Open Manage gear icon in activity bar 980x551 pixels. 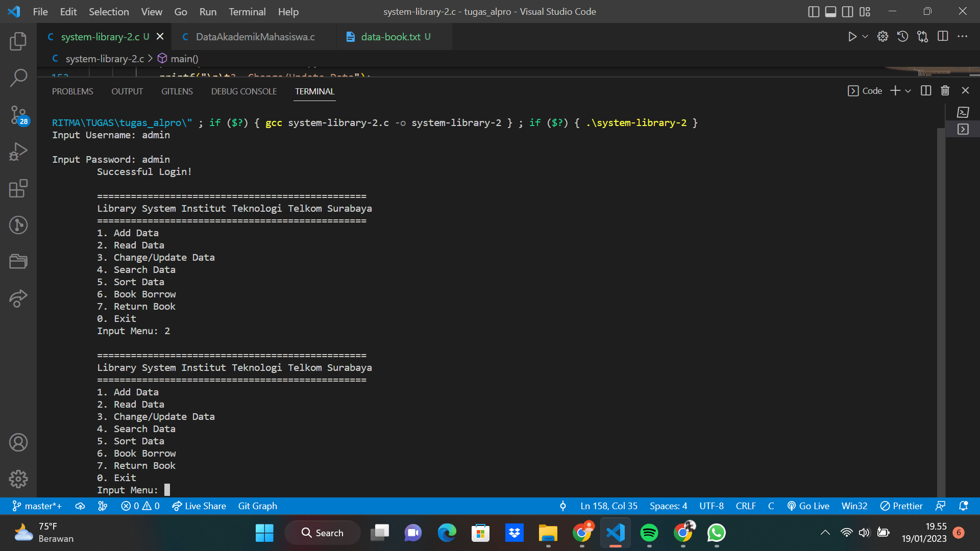[x=18, y=479]
